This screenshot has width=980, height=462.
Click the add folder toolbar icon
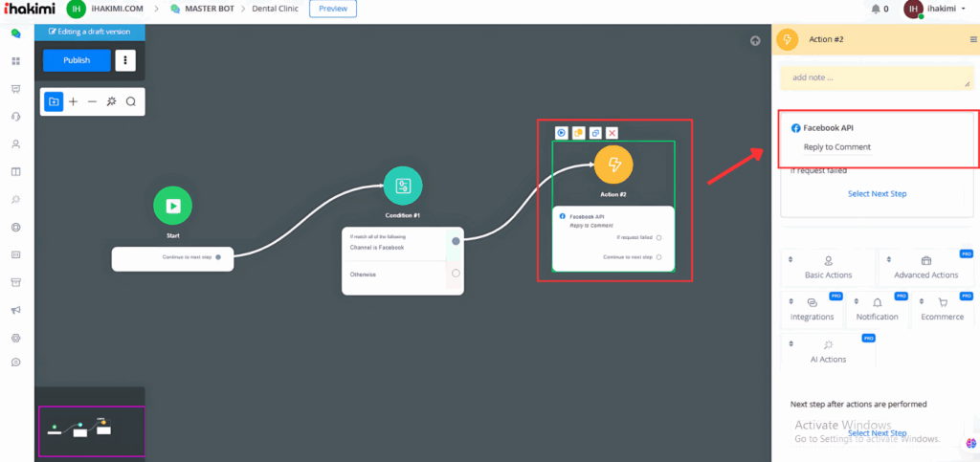(54, 101)
